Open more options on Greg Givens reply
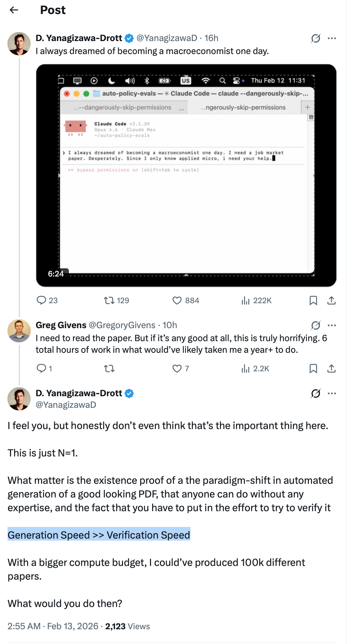Viewport: 361px width, 644px height. 332,325
